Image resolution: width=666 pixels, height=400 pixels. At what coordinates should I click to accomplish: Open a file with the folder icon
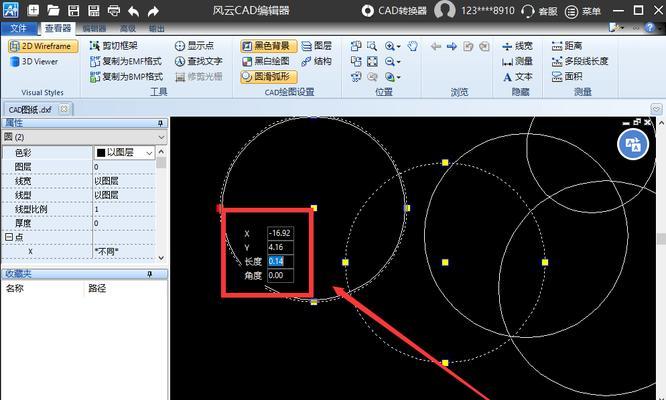tap(53, 10)
